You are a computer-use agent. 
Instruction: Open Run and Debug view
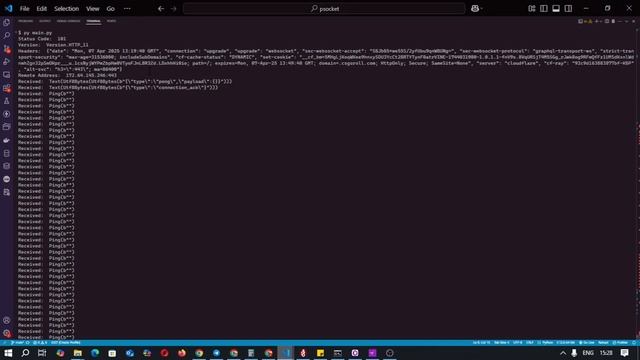click(7, 62)
